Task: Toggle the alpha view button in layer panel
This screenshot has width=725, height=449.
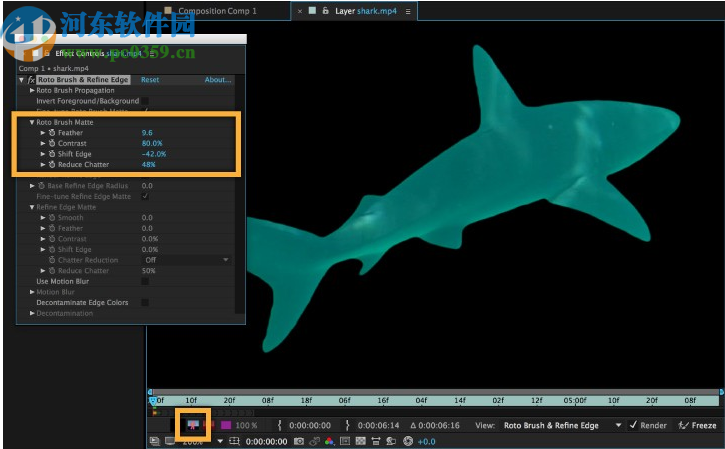Action: click(x=191, y=425)
